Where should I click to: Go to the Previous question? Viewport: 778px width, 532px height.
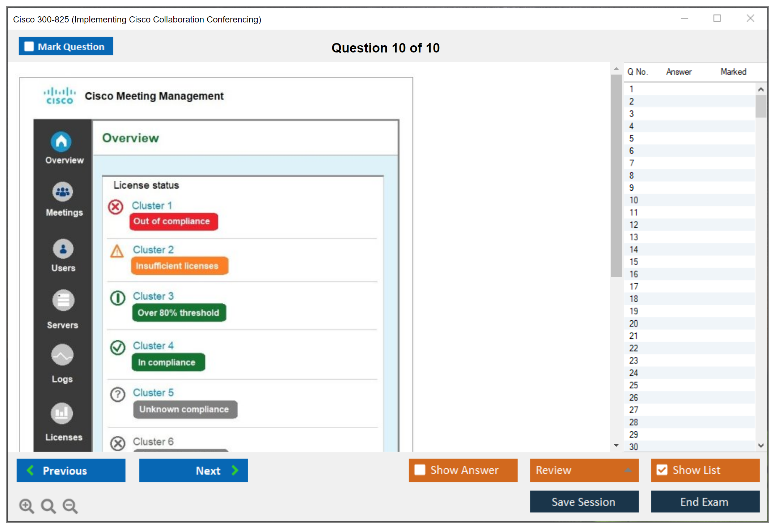71,470
